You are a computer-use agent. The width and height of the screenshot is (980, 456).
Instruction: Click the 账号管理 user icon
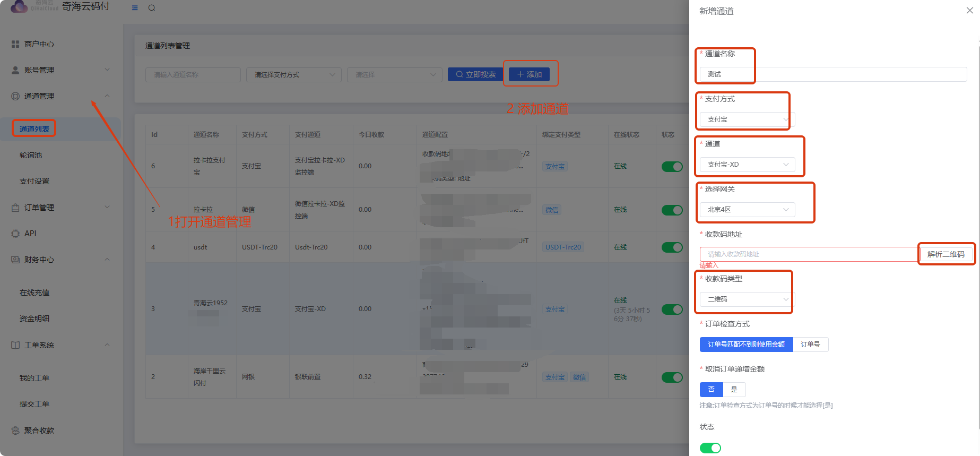click(15, 70)
